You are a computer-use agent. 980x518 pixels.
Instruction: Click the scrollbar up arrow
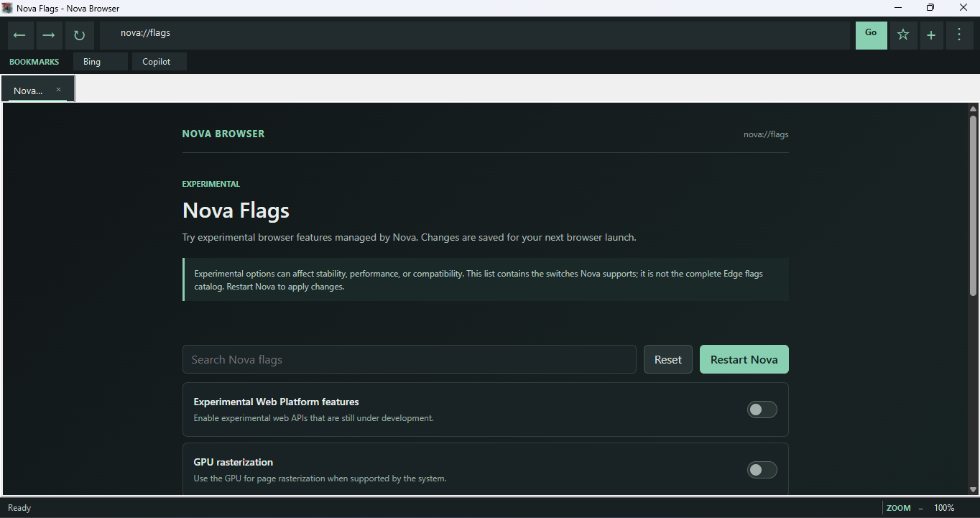tap(974, 110)
